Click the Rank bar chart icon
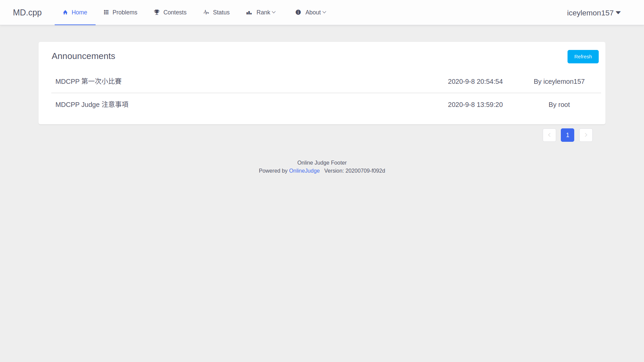This screenshot has height=362, width=644. pyautogui.click(x=249, y=12)
